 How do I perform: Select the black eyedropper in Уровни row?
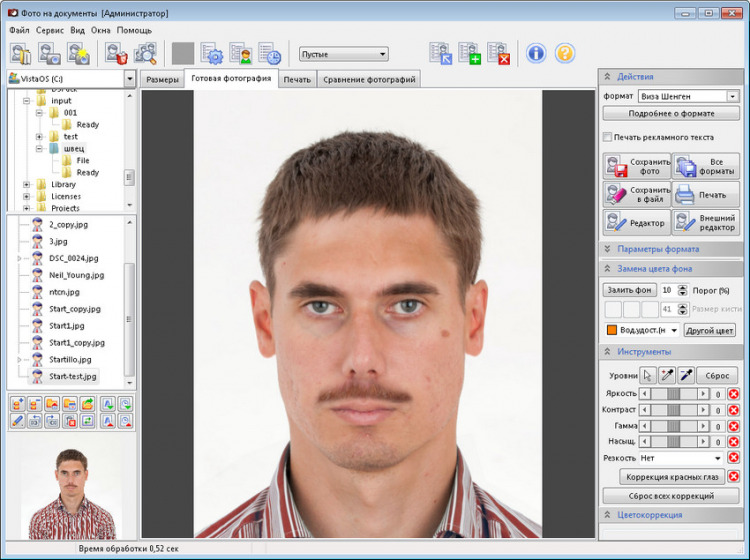686,375
